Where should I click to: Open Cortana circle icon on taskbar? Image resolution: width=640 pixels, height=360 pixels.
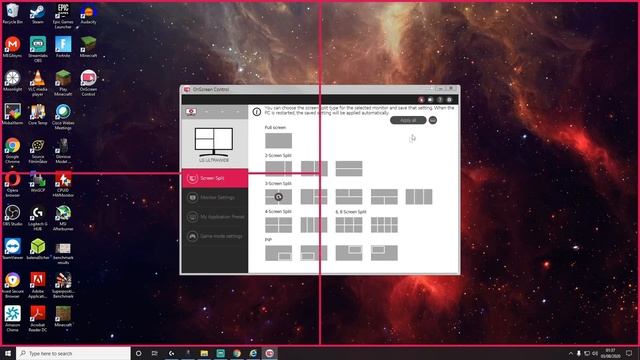(138, 353)
